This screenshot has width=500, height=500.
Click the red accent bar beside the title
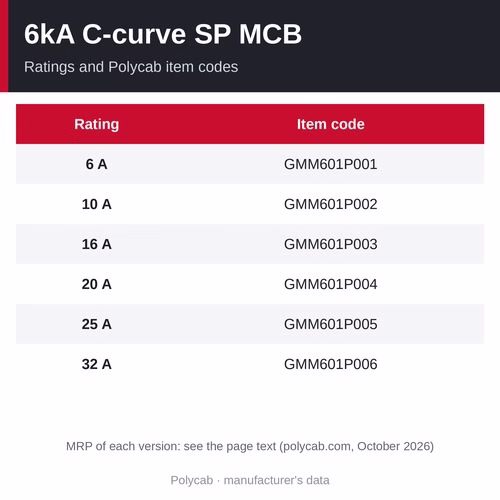click(x=4, y=46)
